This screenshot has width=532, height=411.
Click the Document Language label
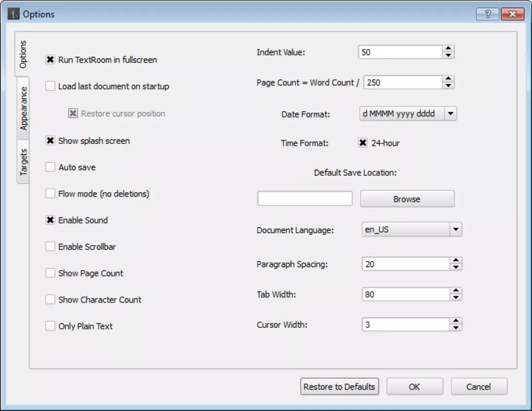[295, 230]
